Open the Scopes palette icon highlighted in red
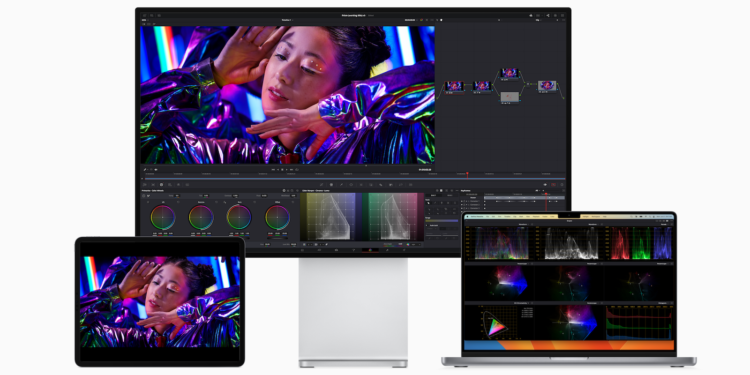Viewport: 750px width, 375px height. [553, 185]
